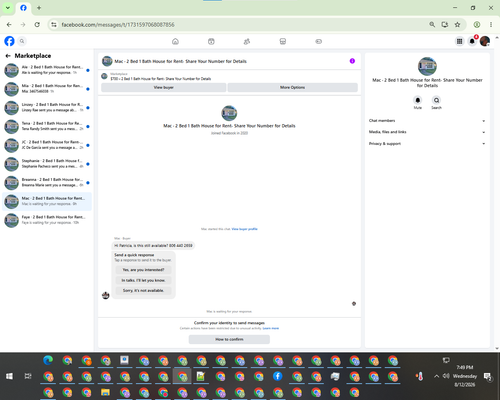This screenshot has height=400, width=500.
Task: Click the Facebook logo
Action: click(9, 41)
